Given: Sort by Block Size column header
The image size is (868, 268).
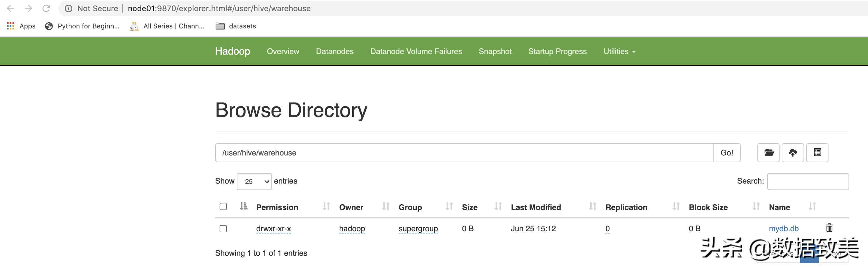Looking at the screenshot, I should point(708,207).
